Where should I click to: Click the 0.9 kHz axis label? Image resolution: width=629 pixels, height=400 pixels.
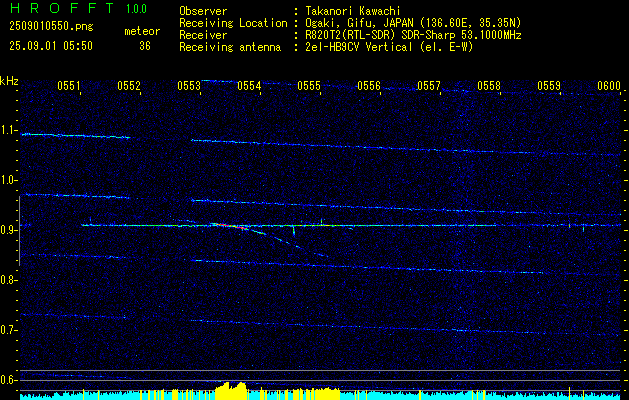8,230
